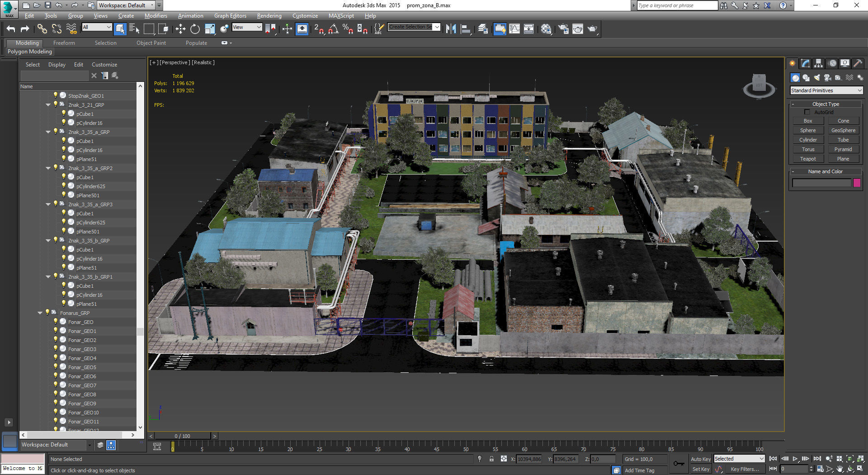Open the Graph Editors menu
Image resolution: width=868 pixels, height=475 pixels.
[x=230, y=16]
